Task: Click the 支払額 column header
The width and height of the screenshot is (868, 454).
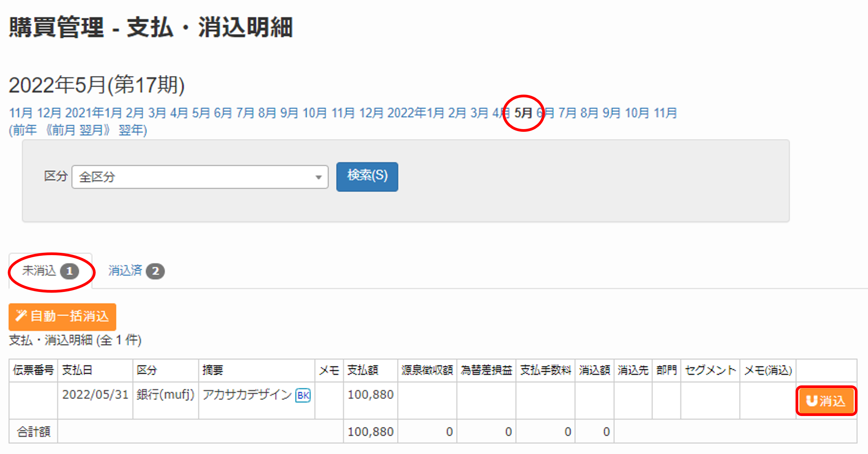Action: [363, 370]
